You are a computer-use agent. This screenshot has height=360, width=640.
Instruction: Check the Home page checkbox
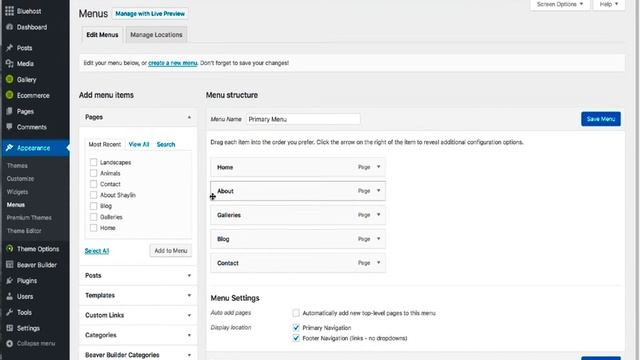pos(93,228)
